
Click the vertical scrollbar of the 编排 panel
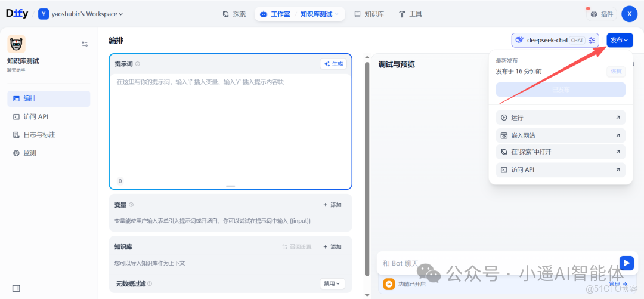[367, 169]
